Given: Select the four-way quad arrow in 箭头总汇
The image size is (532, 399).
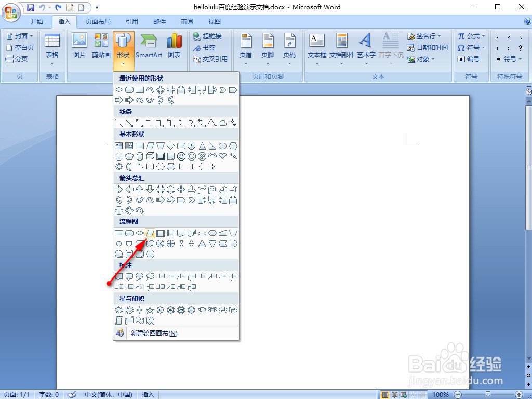Looking at the screenshot, I should click(181, 189).
